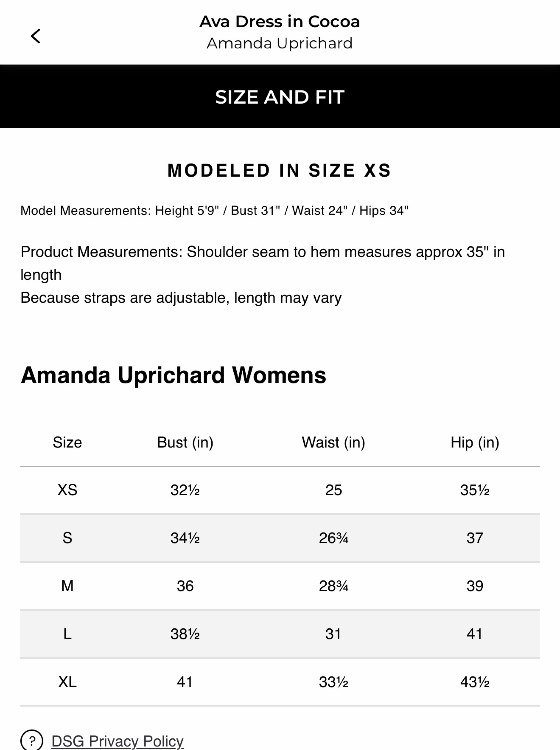Select the S size row
Image resolution: width=560 pixels, height=750 pixels.
coord(280,538)
